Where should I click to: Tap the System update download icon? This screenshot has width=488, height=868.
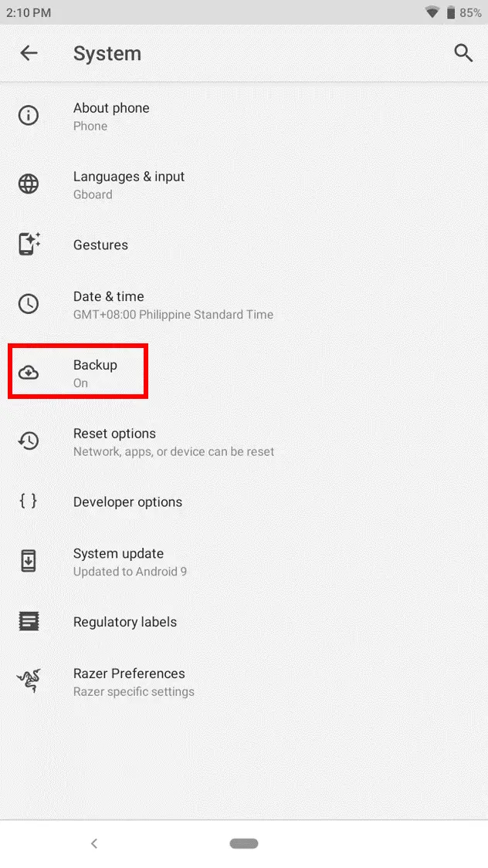click(x=29, y=561)
